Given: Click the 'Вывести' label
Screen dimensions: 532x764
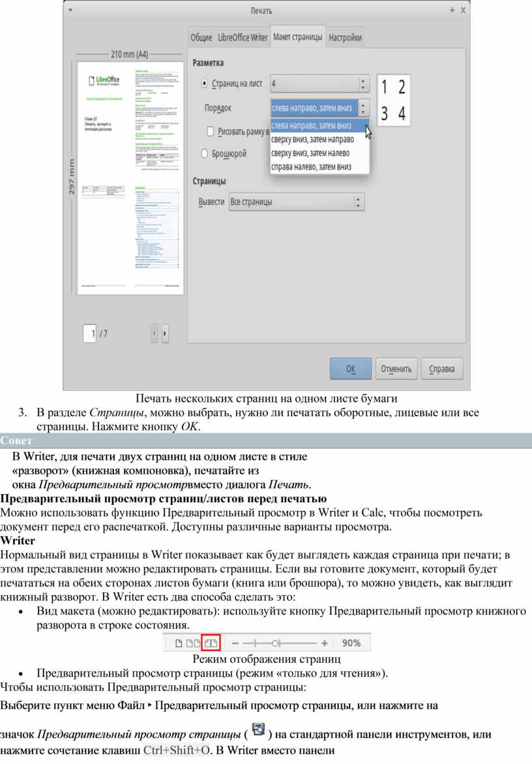Looking at the screenshot, I should click(211, 202).
